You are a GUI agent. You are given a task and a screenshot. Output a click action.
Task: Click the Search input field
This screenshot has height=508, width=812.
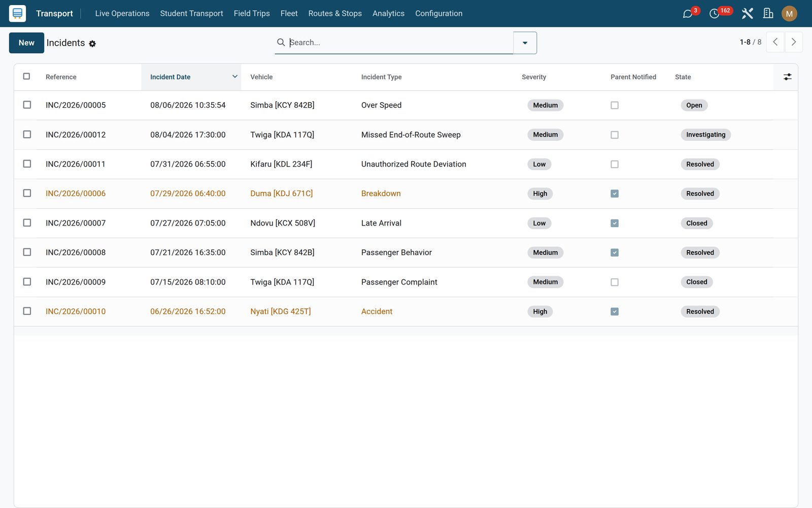(x=400, y=43)
